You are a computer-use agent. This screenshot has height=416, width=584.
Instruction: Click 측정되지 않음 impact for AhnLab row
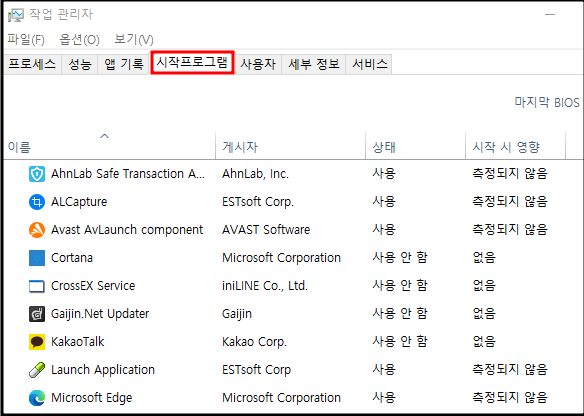click(x=510, y=174)
